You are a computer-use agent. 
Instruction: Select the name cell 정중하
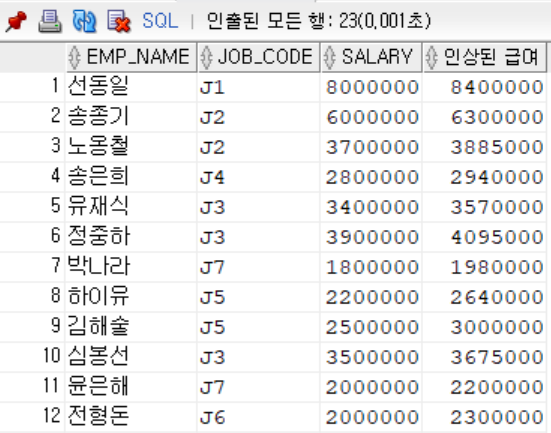[131, 237]
